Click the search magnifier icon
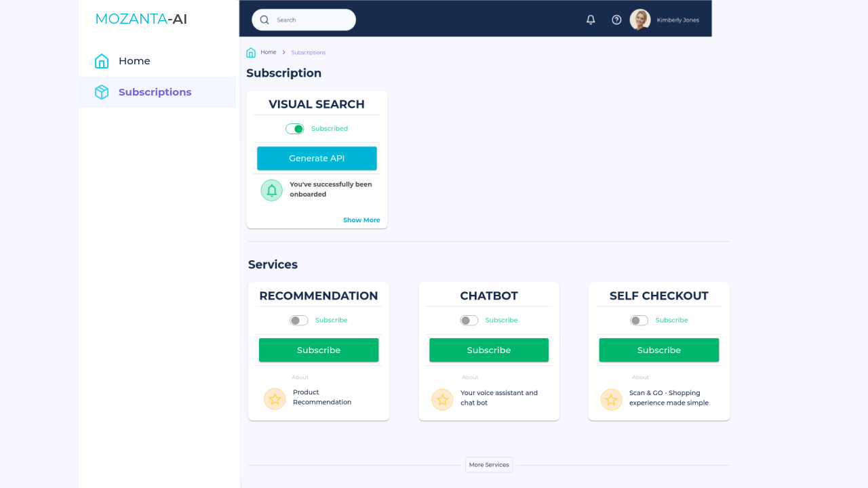The image size is (868, 488). (264, 20)
